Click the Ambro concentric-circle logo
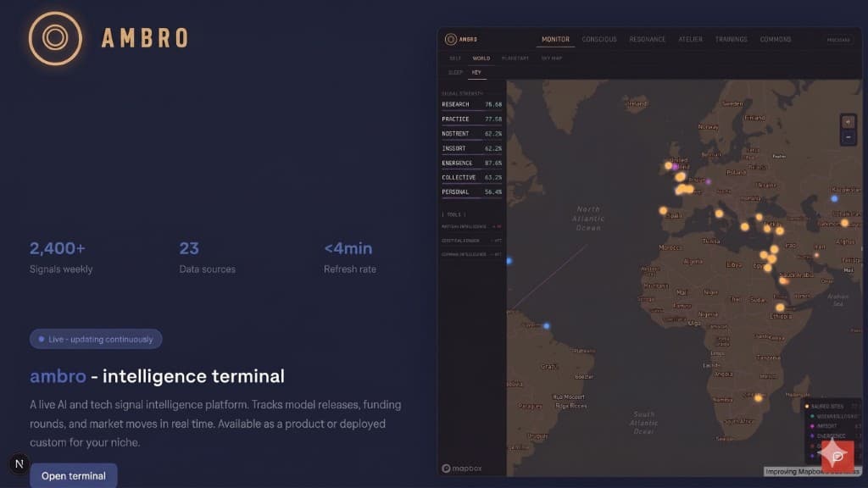Image resolution: width=868 pixels, height=488 pixels. [55, 38]
